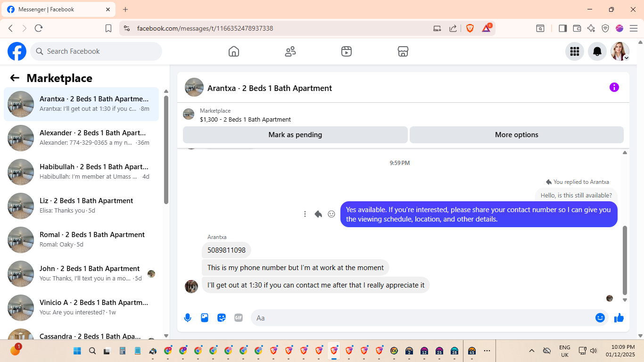
Task: Open the Habibullah conversation
Action: tap(81, 172)
